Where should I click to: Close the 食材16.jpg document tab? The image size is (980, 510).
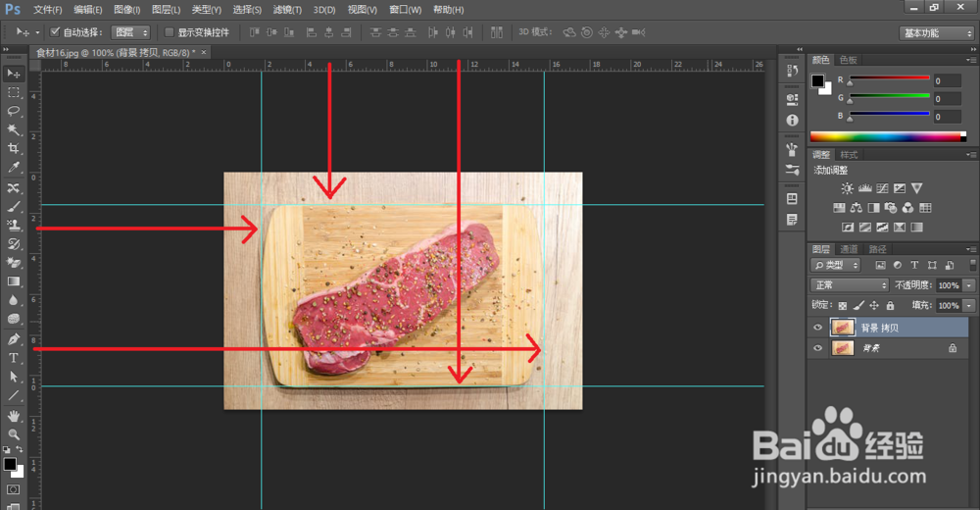pyautogui.click(x=204, y=53)
